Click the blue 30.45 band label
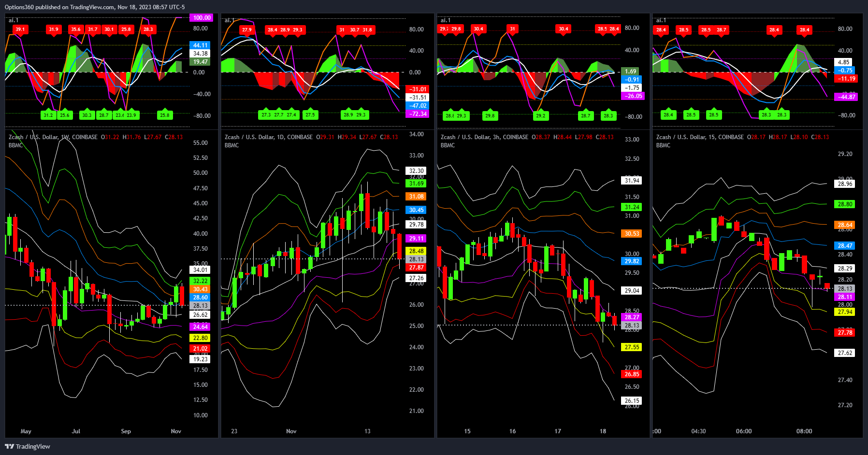This screenshot has height=455, width=868. point(416,210)
